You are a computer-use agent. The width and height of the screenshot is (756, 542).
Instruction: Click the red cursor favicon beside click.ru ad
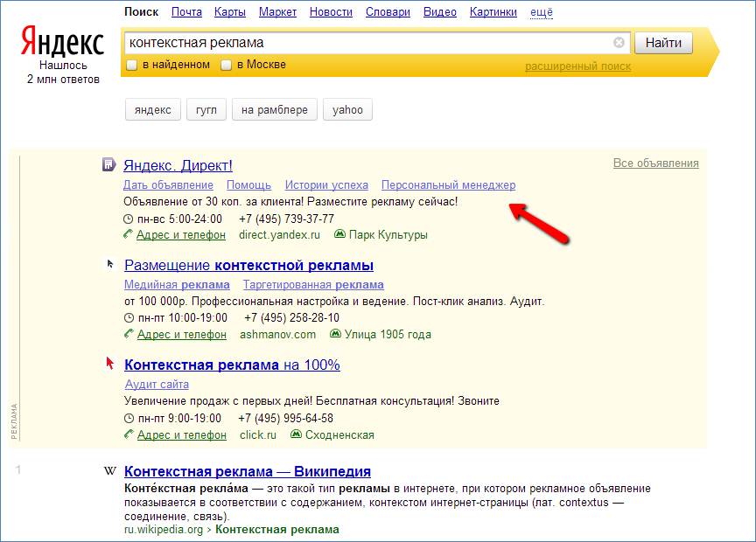(x=110, y=364)
